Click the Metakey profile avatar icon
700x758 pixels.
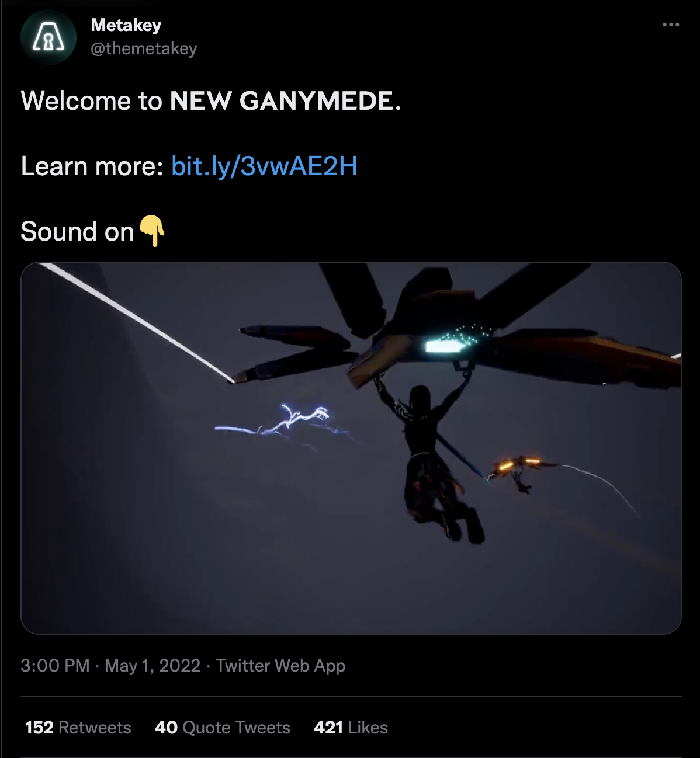(48, 37)
